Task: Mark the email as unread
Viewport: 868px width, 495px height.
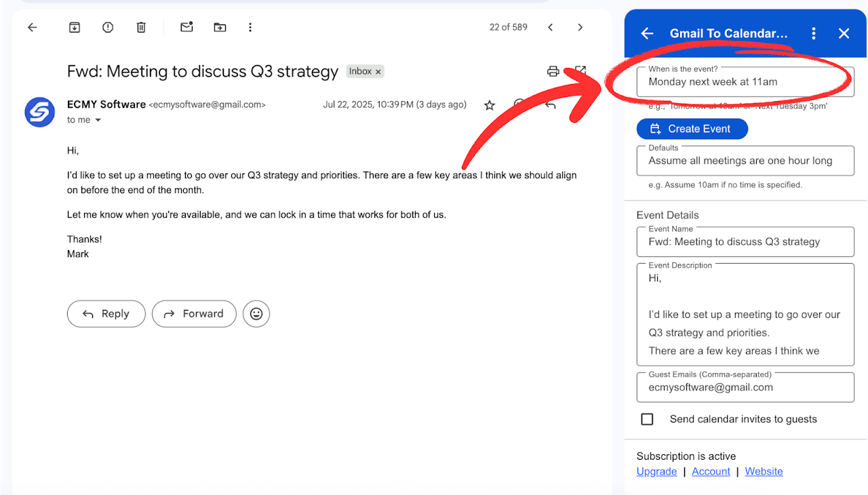Action: click(186, 27)
